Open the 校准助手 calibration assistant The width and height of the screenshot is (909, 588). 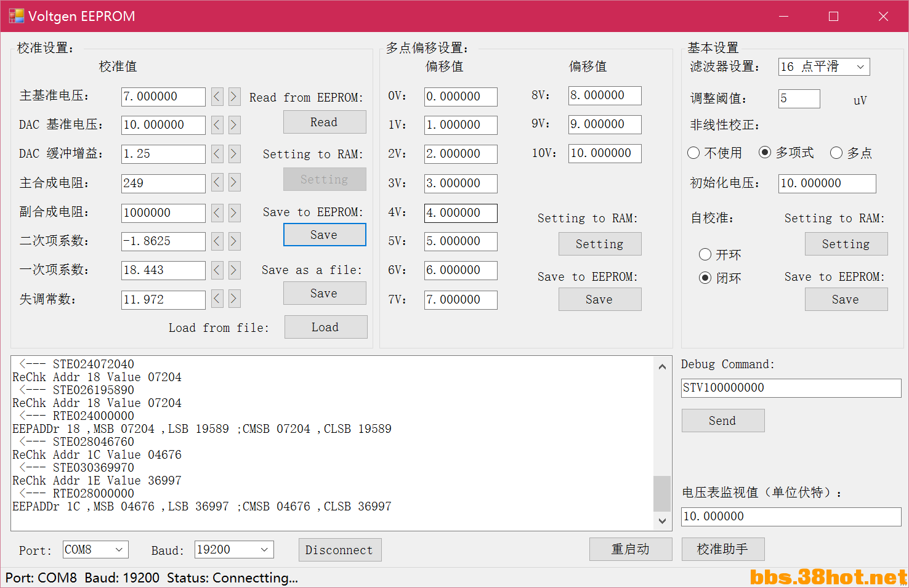[x=723, y=549]
